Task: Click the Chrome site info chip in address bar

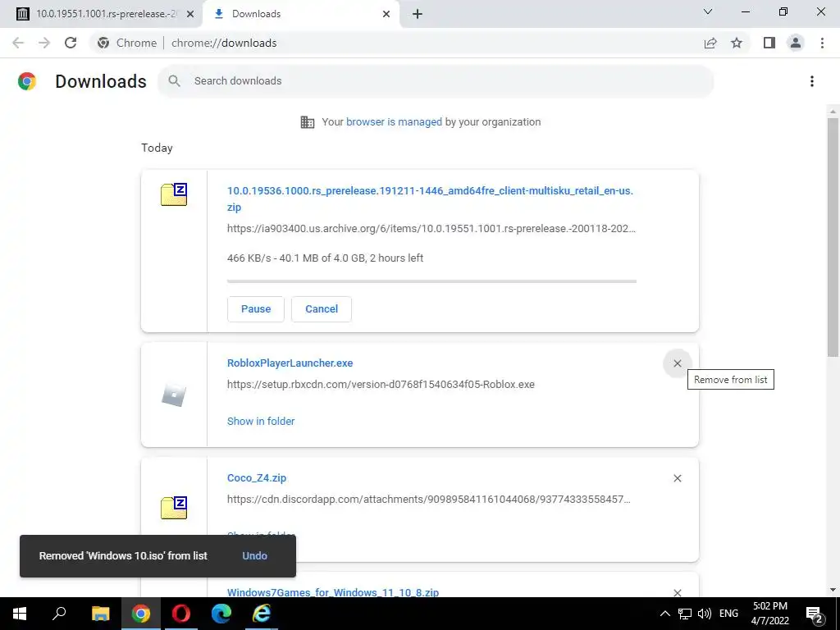Action: pos(128,43)
